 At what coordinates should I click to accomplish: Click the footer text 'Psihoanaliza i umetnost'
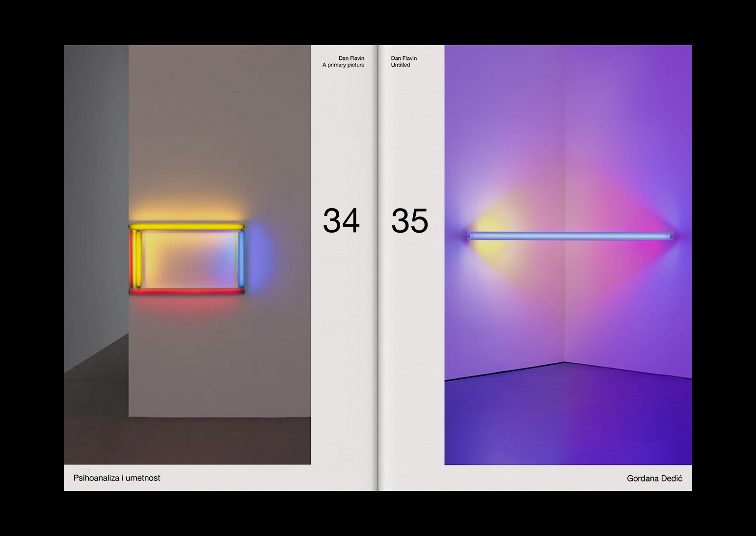pos(117,478)
